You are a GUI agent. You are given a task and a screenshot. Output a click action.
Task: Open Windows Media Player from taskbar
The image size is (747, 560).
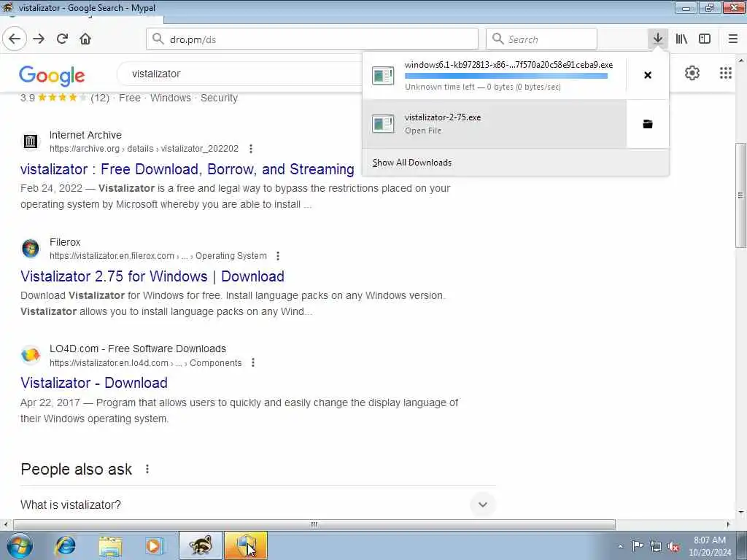(x=154, y=545)
